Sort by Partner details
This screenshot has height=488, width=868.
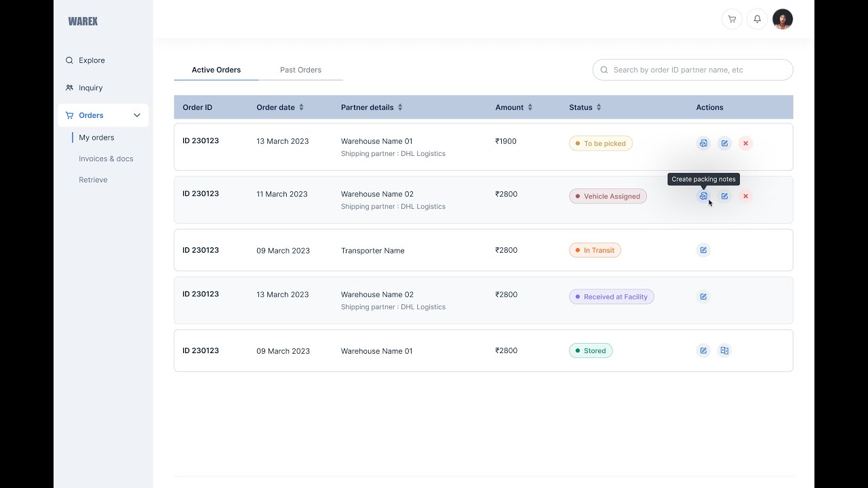(400, 108)
